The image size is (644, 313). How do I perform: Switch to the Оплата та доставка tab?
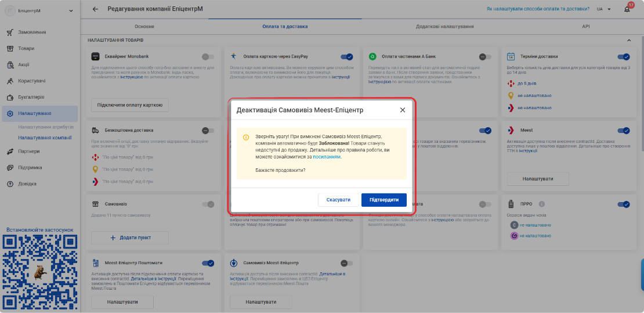pyautogui.click(x=285, y=26)
